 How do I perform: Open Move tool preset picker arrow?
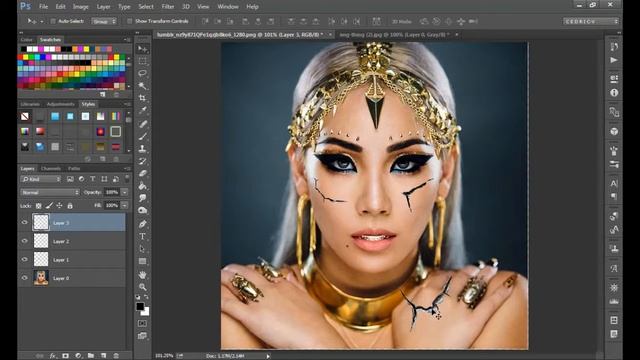[42, 21]
